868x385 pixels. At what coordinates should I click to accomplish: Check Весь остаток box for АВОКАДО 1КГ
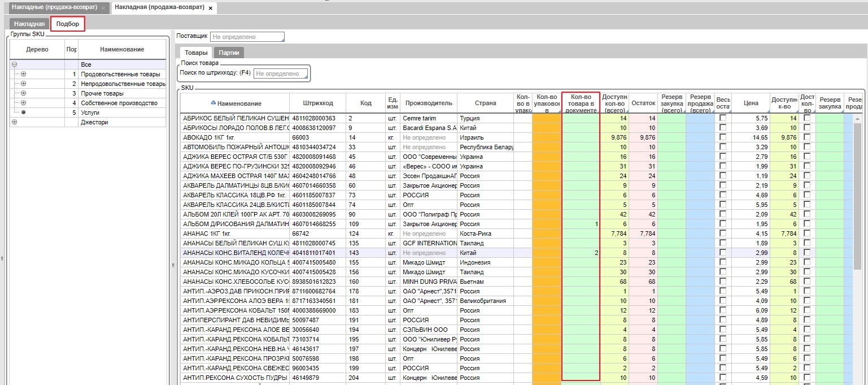coord(723,137)
